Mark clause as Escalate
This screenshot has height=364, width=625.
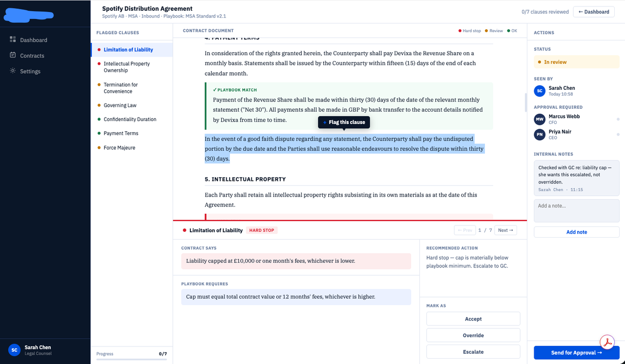click(x=473, y=352)
